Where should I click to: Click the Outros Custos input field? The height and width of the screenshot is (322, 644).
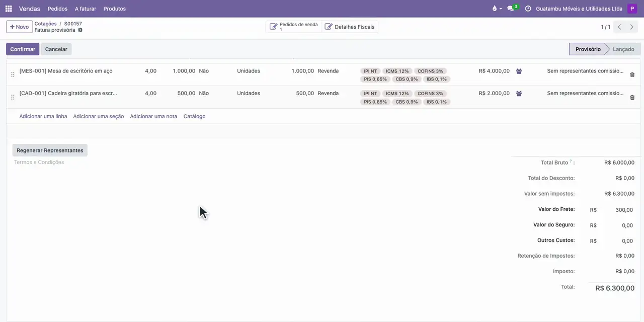coord(616,241)
